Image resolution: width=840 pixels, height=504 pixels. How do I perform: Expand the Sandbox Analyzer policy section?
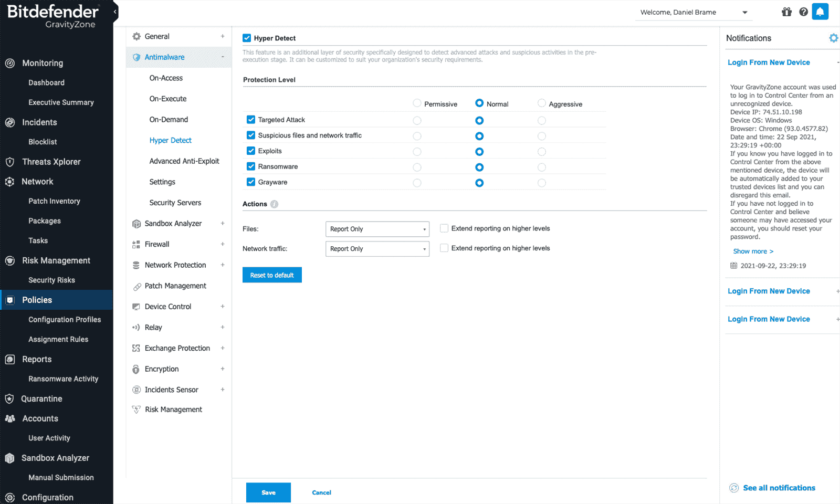[223, 223]
